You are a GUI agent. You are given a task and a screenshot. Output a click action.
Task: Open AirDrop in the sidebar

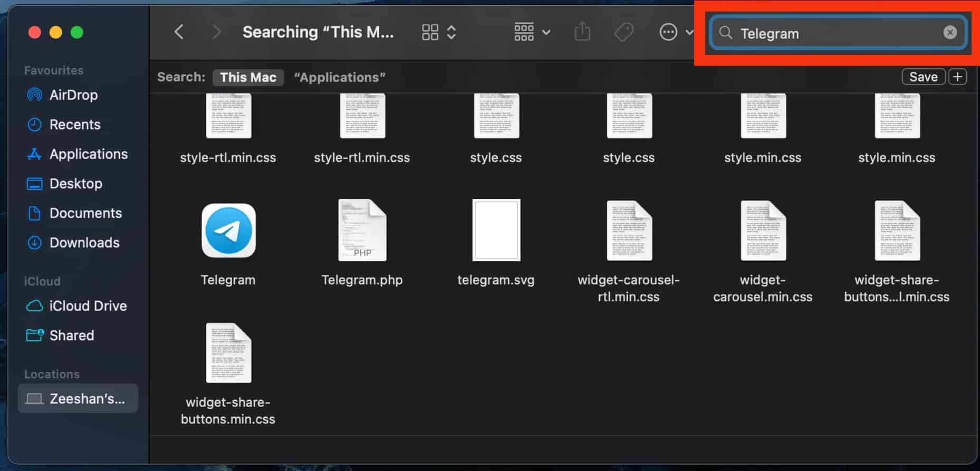(78, 95)
